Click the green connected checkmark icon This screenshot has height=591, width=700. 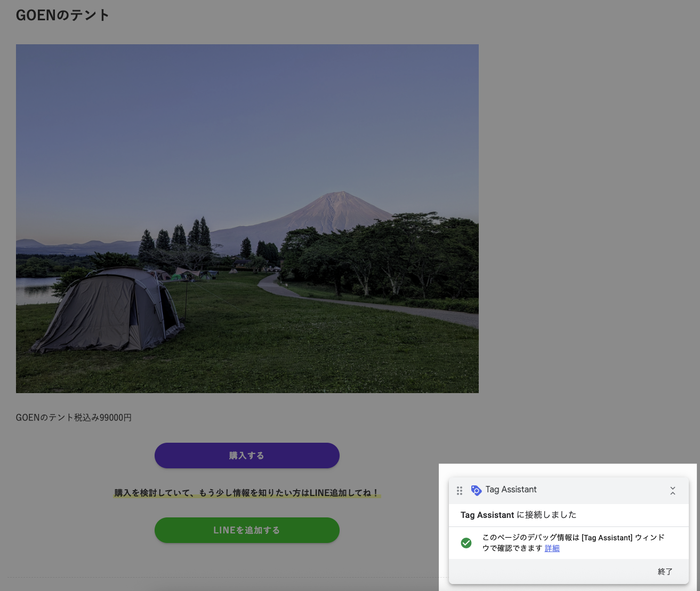466,543
